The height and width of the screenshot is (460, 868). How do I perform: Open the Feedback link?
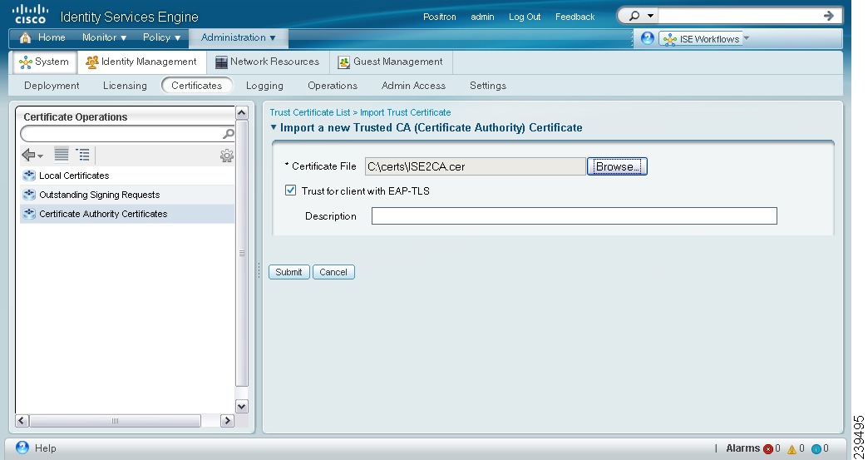point(575,17)
